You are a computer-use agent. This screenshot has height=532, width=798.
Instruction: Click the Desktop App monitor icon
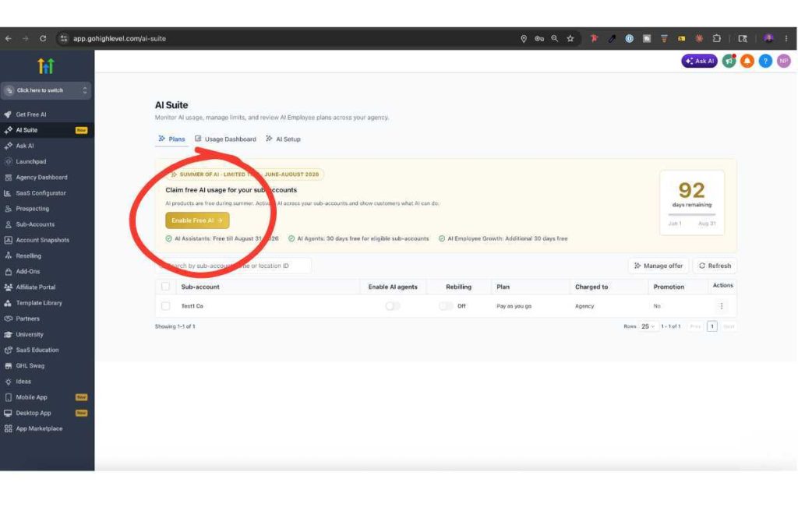click(8, 413)
